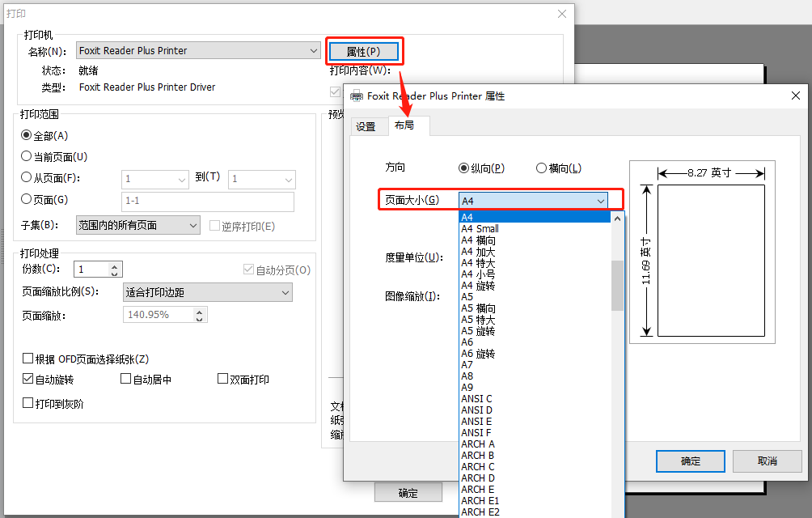Screen dimensions: 812x518
Task: Open the 子集(B) dropdown
Action: 137,224
